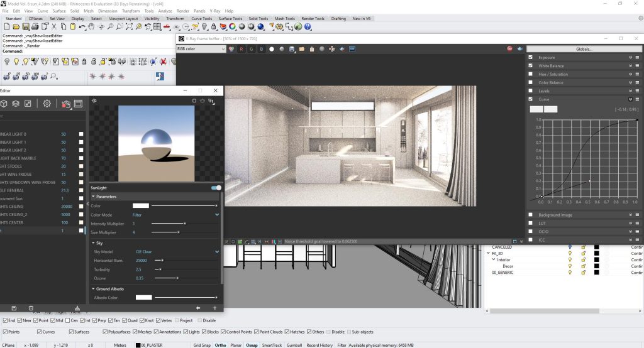Open the asset editor settings gear
This screenshot has width=644, height=348.
(x=47, y=104)
